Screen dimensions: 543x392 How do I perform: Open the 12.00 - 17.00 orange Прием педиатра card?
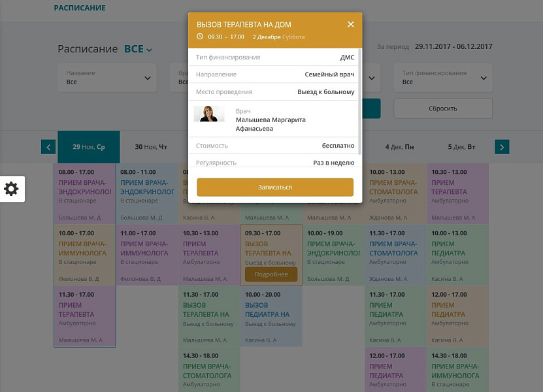[457, 316]
